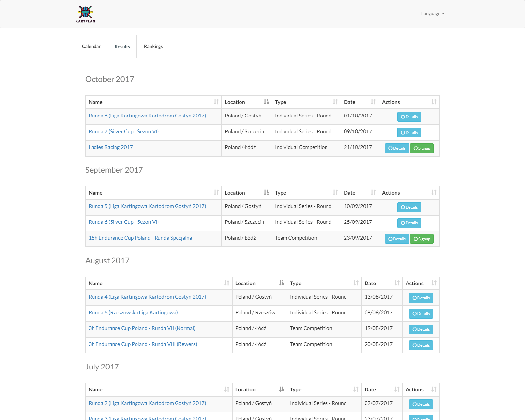Sort September table by Actions icon
The width and height of the screenshot is (525, 420).
click(x=434, y=193)
